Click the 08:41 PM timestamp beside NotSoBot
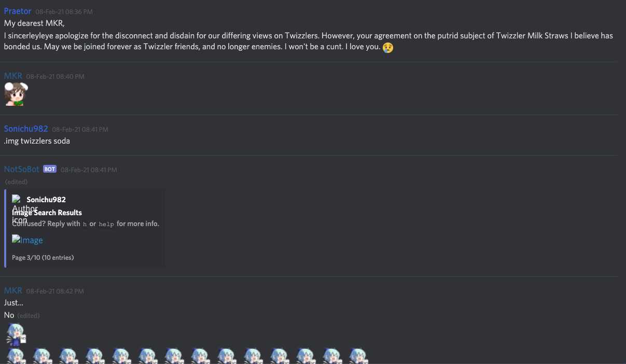Screen dimensions: 626x364 coord(89,170)
